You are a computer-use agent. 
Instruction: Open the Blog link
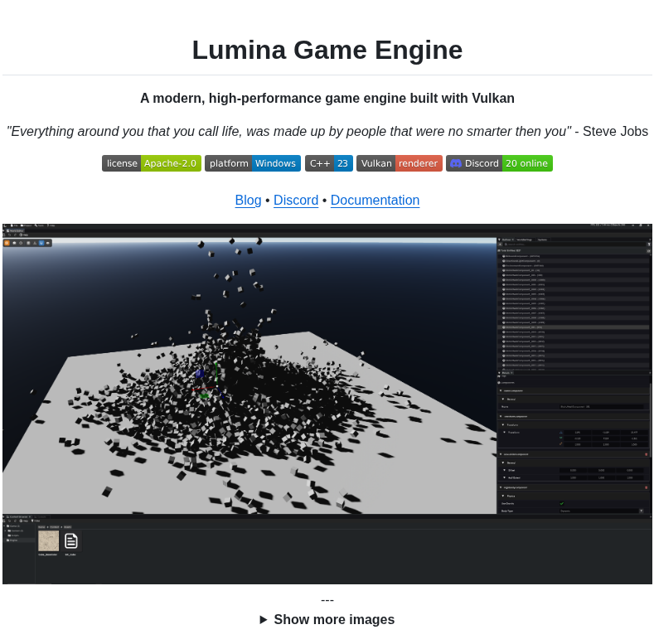click(x=248, y=201)
